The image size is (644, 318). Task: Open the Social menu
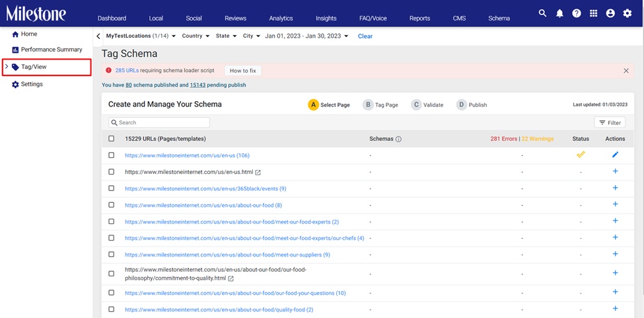(x=194, y=18)
